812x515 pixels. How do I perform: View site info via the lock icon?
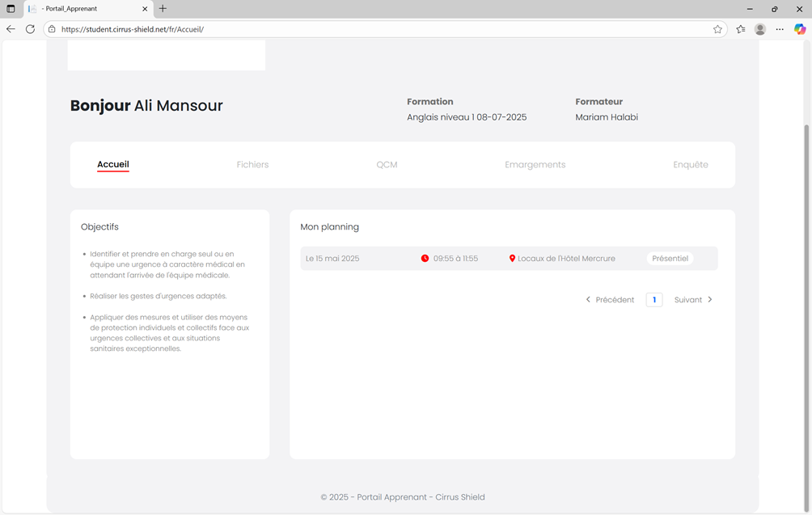[52, 29]
